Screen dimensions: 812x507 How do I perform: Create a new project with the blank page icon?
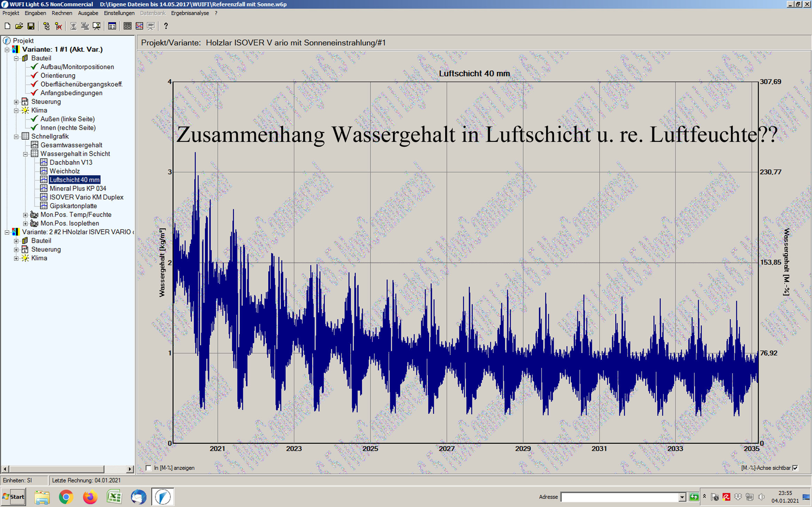point(7,26)
